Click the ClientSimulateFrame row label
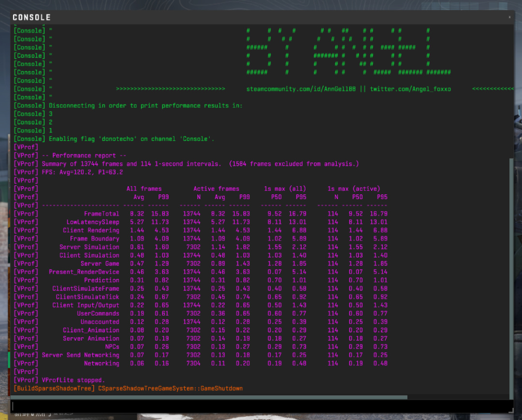This screenshot has height=420, width=522. point(86,289)
